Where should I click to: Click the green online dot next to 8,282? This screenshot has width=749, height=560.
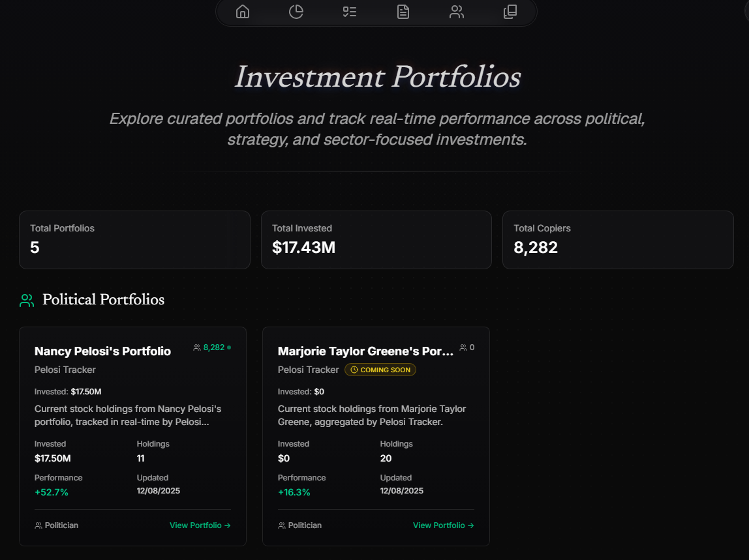(229, 346)
